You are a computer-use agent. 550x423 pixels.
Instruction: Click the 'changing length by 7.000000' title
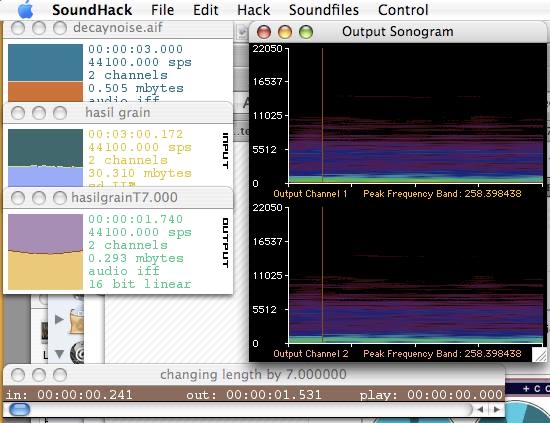253,375
